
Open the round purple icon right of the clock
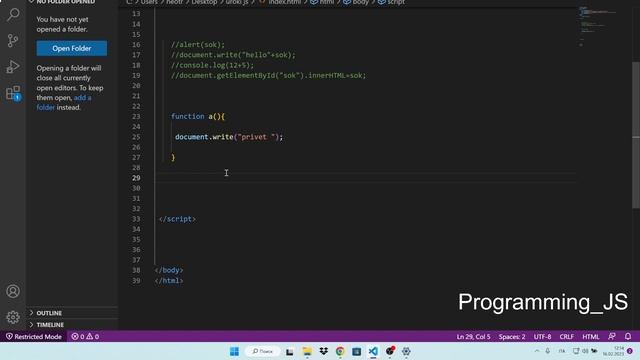(x=630, y=351)
